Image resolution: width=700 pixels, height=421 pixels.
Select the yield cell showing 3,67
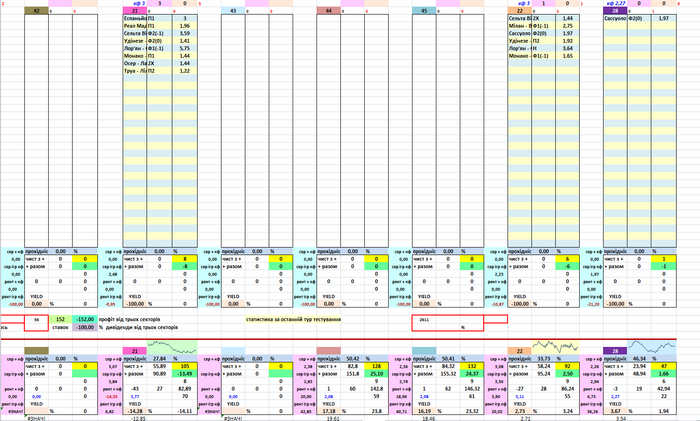click(615, 411)
